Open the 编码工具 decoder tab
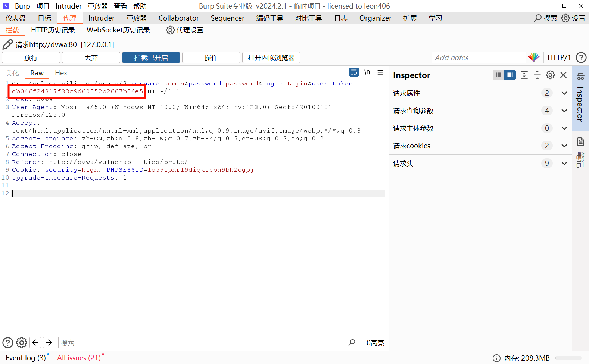Image resolution: width=589 pixels, height=364 pixels. point(270,18)
